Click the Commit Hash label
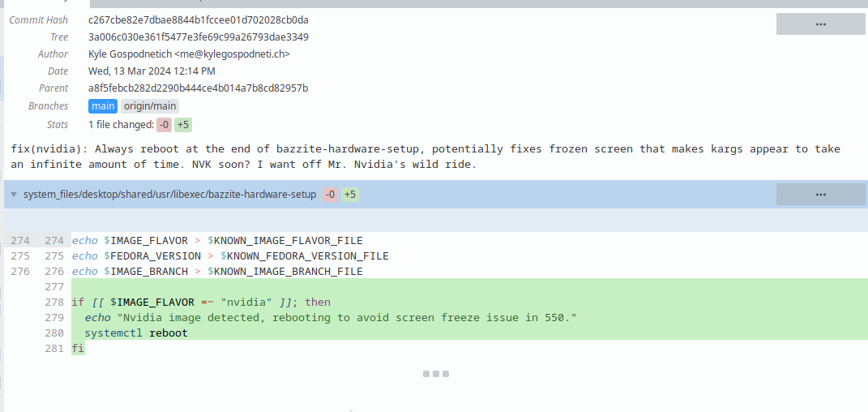The width and height of the screenshot is (868, 412). [x=39, y=20]
